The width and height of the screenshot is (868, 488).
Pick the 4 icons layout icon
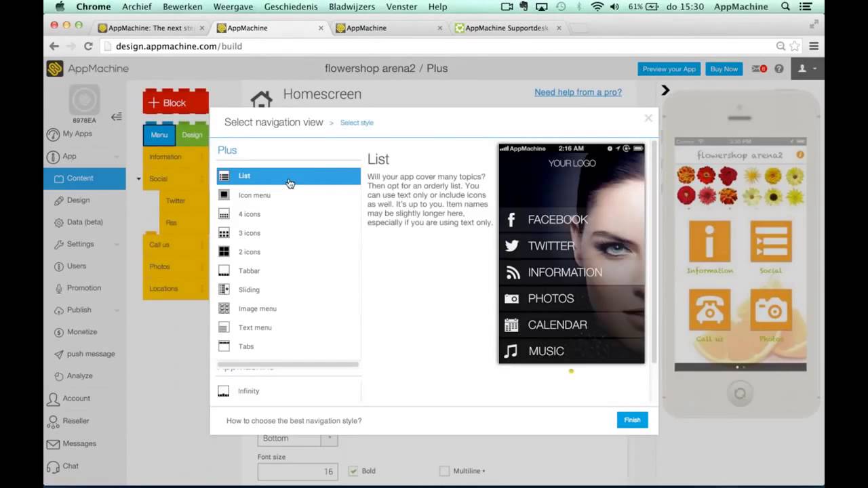click(224, 214)
